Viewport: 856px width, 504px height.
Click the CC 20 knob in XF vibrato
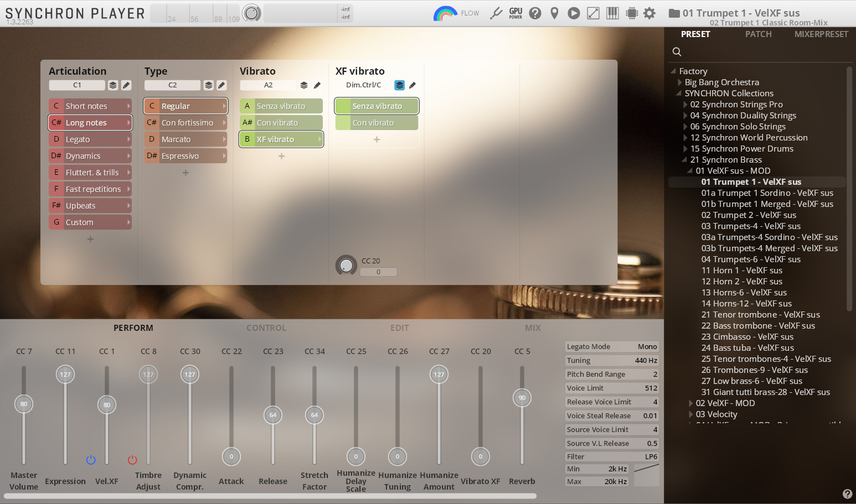[347, 266]
